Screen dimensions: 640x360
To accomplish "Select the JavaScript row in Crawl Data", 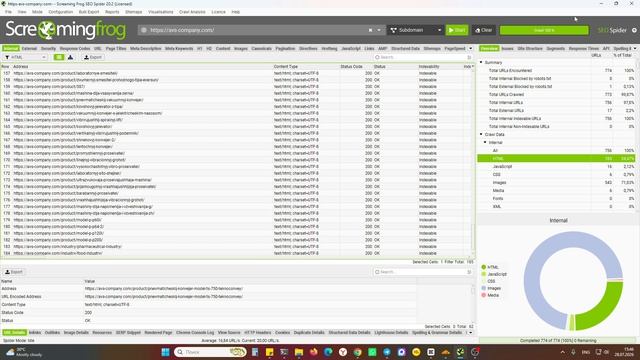I will coord(557,167).
